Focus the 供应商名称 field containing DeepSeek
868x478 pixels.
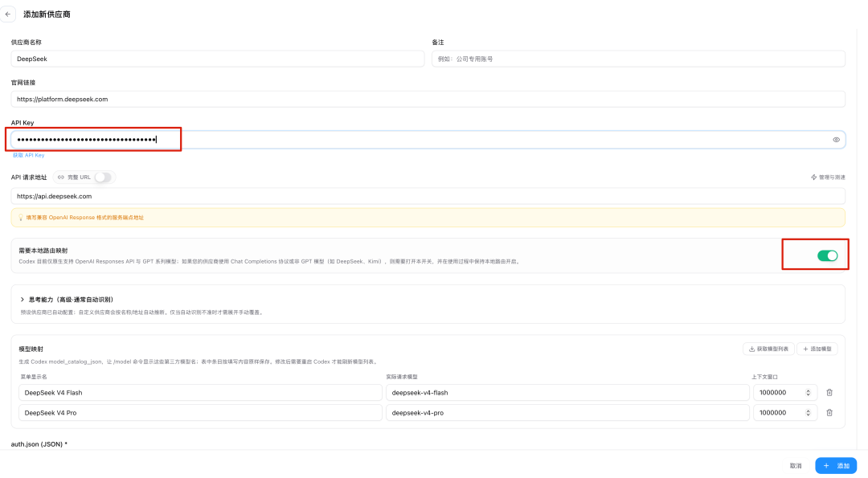(x=218, y=59)
